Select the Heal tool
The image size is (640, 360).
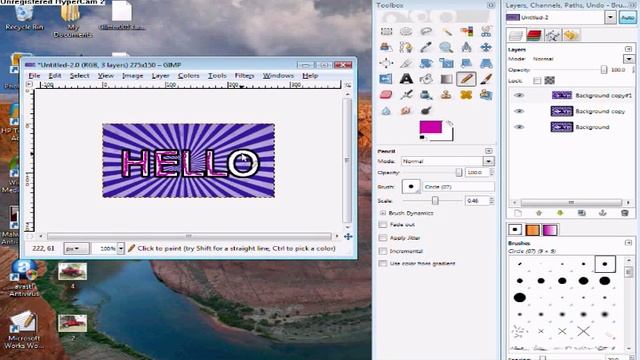pyautogui.click(x=466, y=95)
